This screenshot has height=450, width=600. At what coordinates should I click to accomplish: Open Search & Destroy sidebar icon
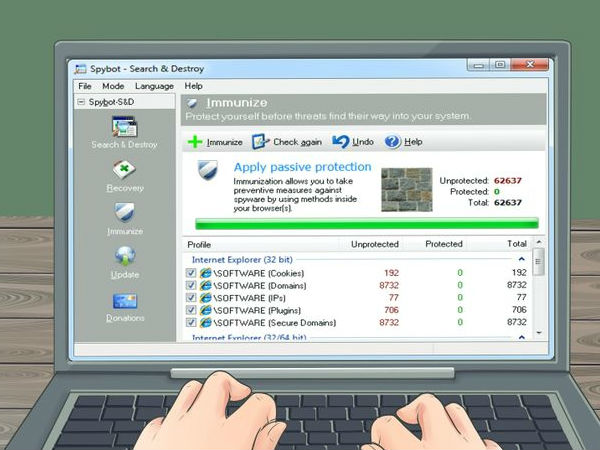(124, 127)
